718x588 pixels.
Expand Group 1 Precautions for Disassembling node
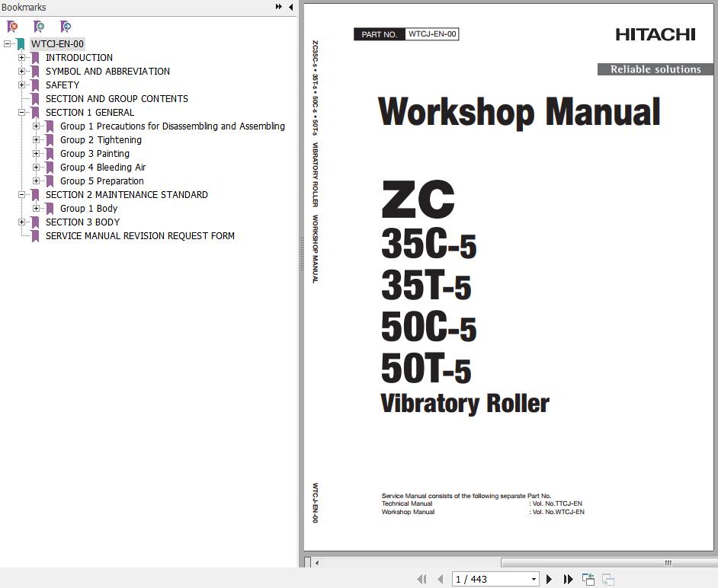click(36, 126)
